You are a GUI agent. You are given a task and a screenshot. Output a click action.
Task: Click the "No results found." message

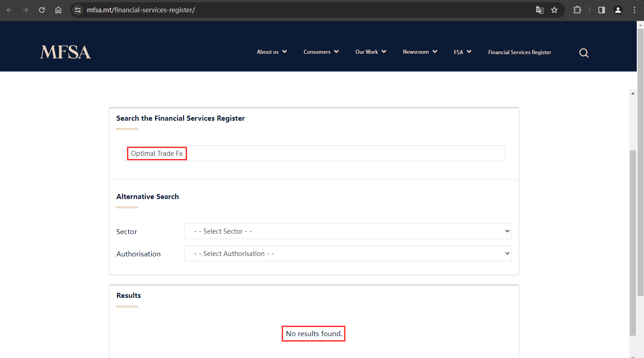click(314, 334)
